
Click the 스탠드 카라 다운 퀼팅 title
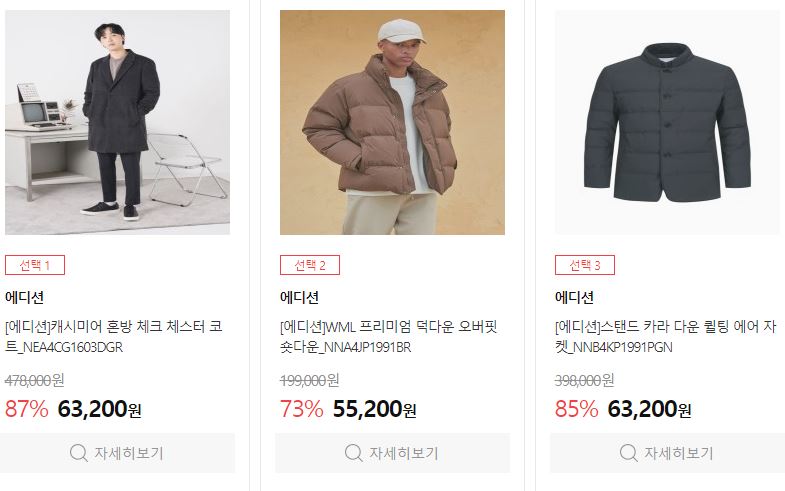665,337
